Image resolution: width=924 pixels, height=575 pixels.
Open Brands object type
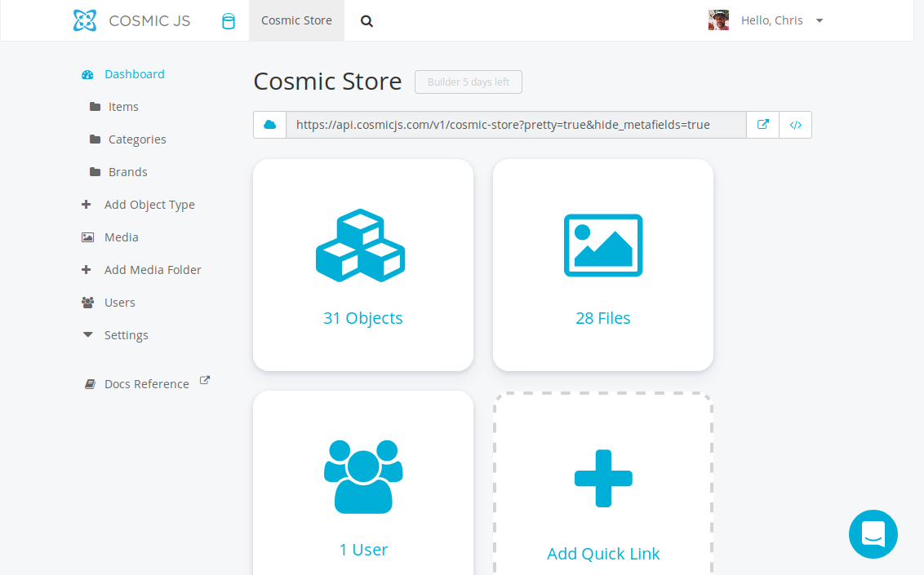[128, 172]
